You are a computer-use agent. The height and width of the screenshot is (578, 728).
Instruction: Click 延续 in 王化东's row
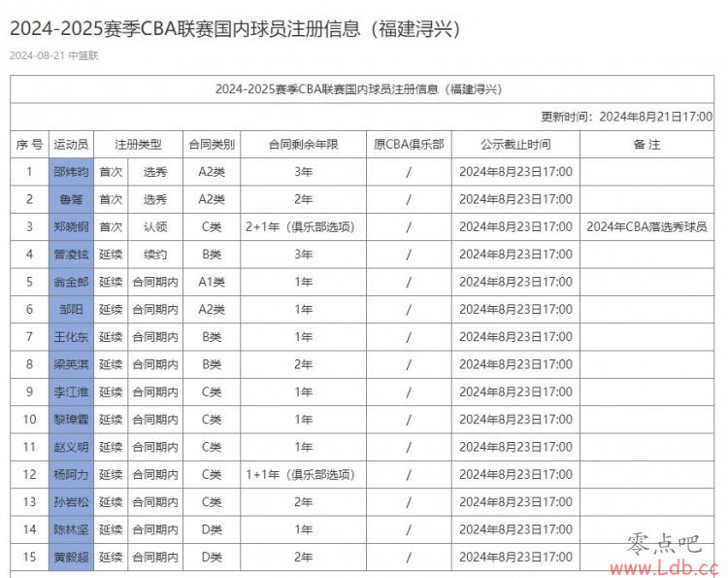111,337
